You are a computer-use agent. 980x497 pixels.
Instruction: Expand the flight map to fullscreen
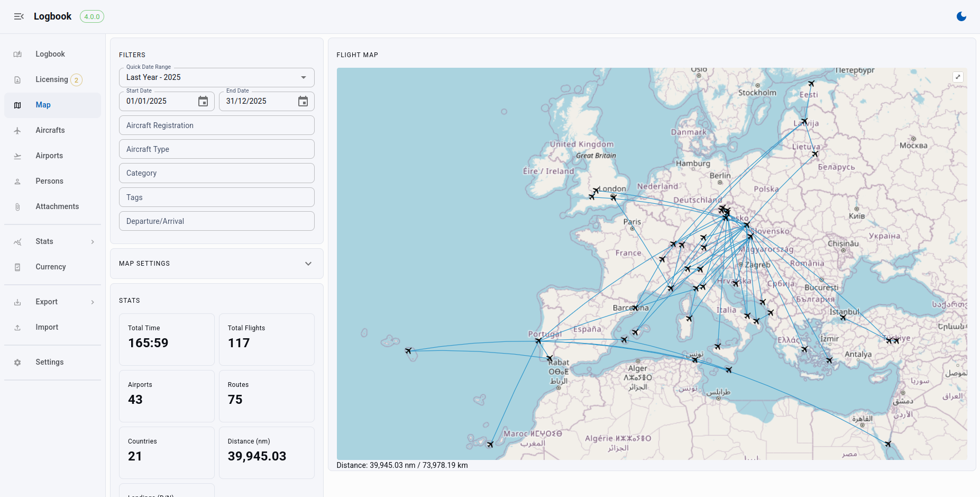(958, 77)
